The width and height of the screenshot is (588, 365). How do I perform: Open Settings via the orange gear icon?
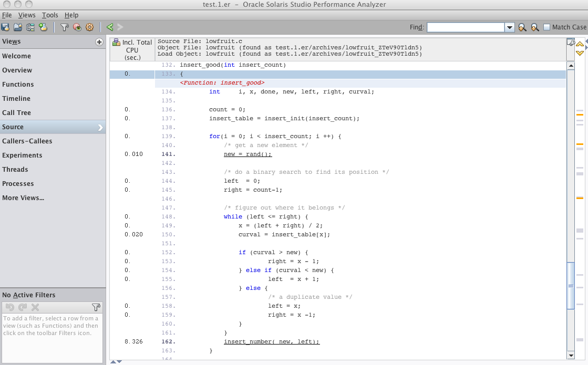pos(90,27)
